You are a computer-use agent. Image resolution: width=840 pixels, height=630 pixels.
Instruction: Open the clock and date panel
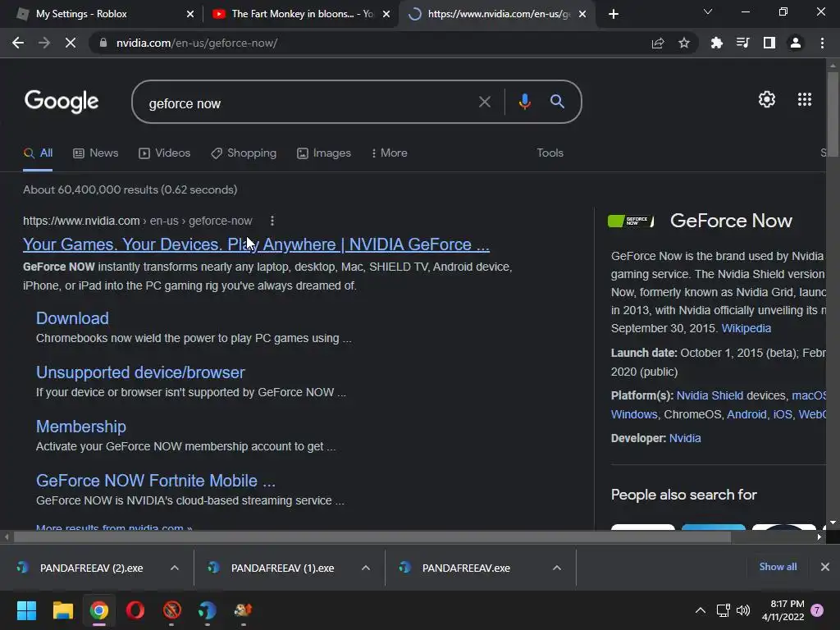(783, 610)
